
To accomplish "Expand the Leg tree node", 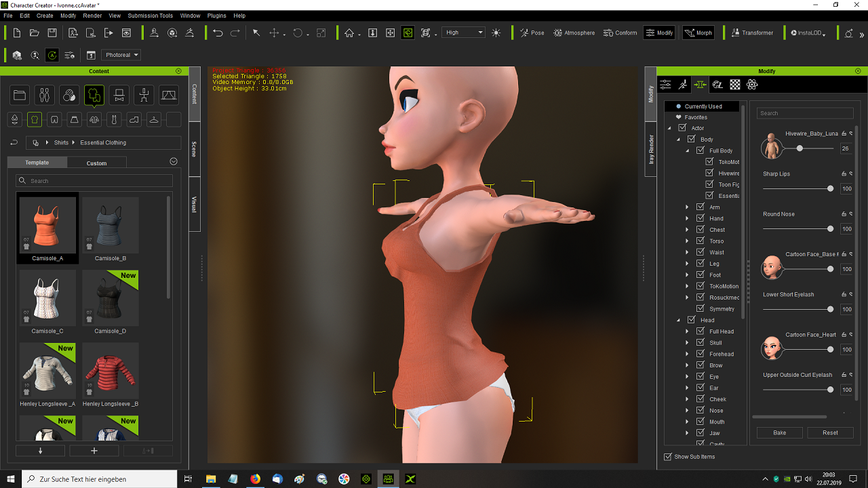I will point(687,264).
